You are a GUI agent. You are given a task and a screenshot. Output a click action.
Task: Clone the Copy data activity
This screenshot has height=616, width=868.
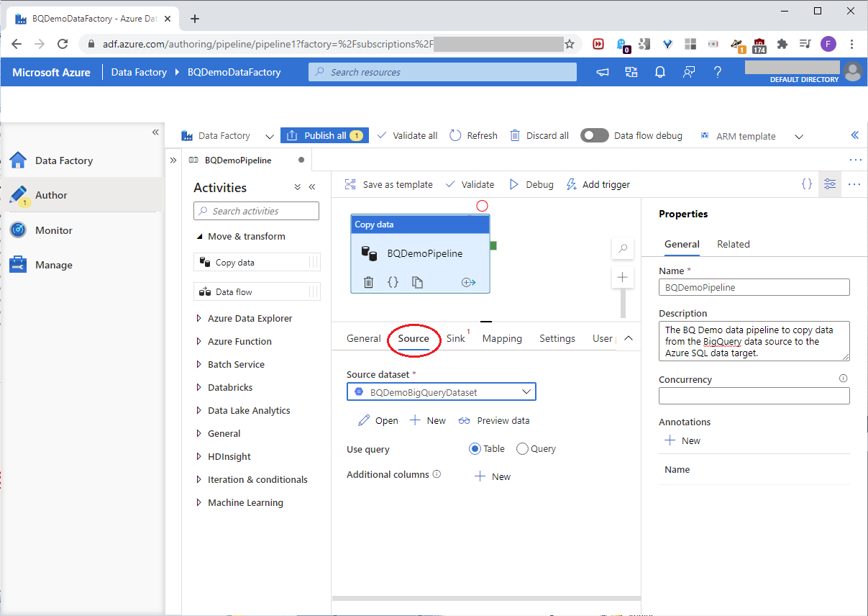pyautogui.click(x=417, y=282)
